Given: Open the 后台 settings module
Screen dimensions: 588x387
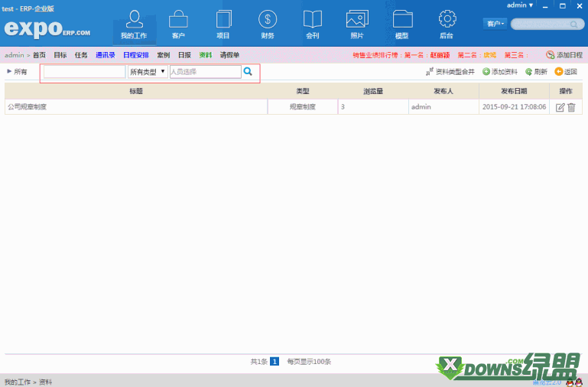Looking at the screenshot, I should coord(447,24).
